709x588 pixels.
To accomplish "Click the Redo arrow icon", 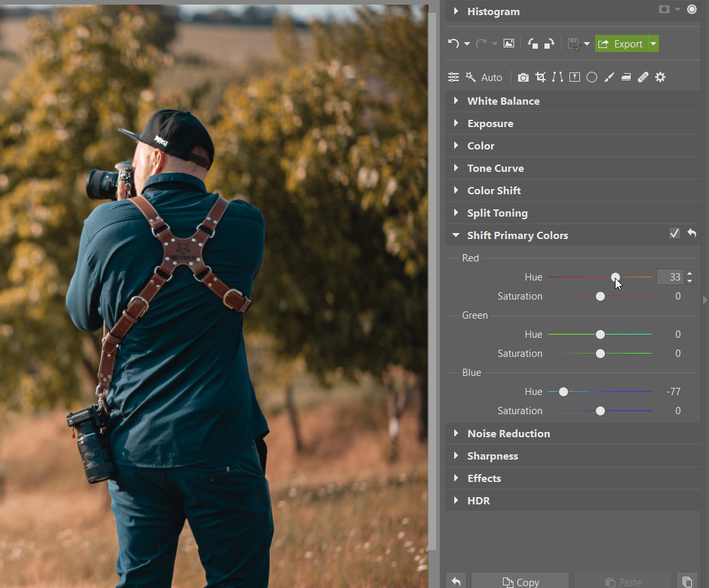I will [481, 43].
